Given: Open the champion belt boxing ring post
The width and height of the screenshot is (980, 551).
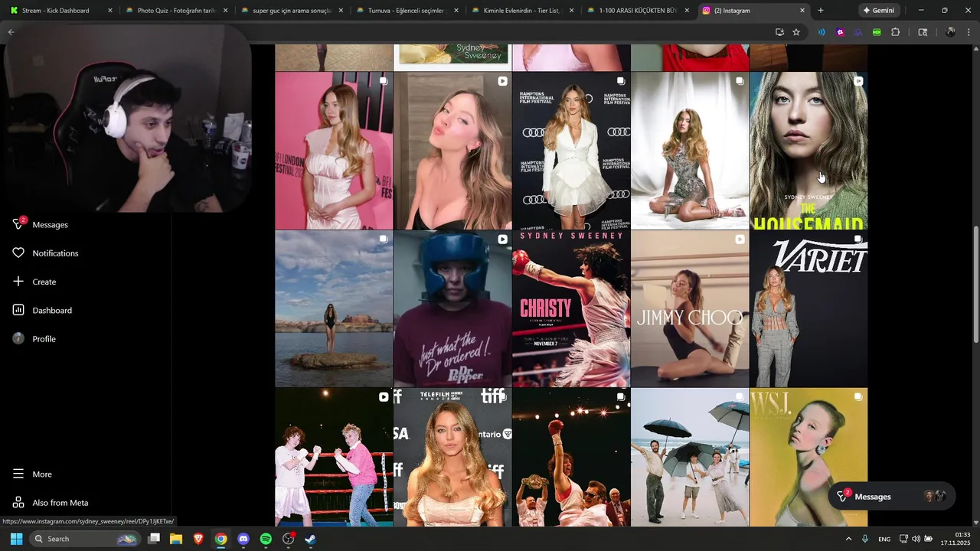Looking at the screenshot, I should (x=571, y=458).
